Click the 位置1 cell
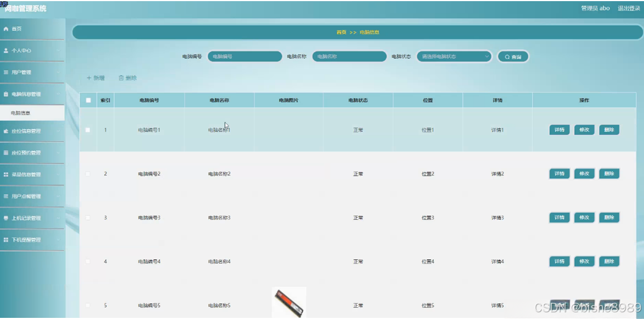 [427, 130]
